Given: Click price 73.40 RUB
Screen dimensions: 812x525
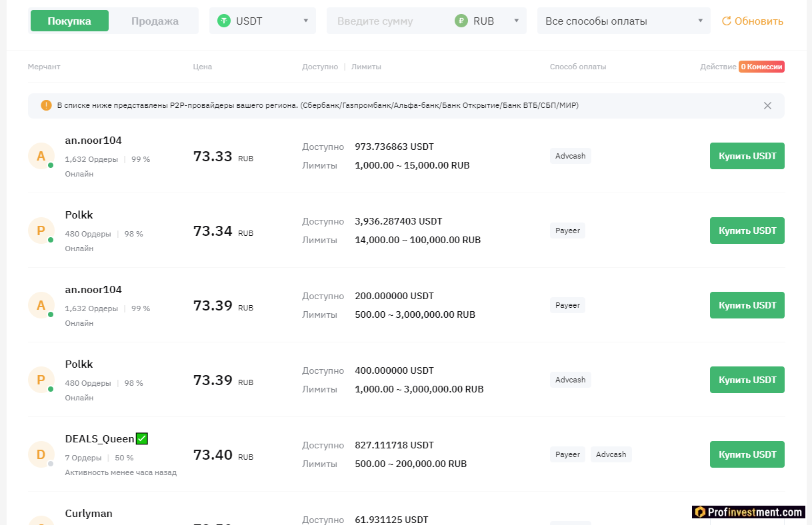Looking at the screenshot, I should tap(223, 455).
